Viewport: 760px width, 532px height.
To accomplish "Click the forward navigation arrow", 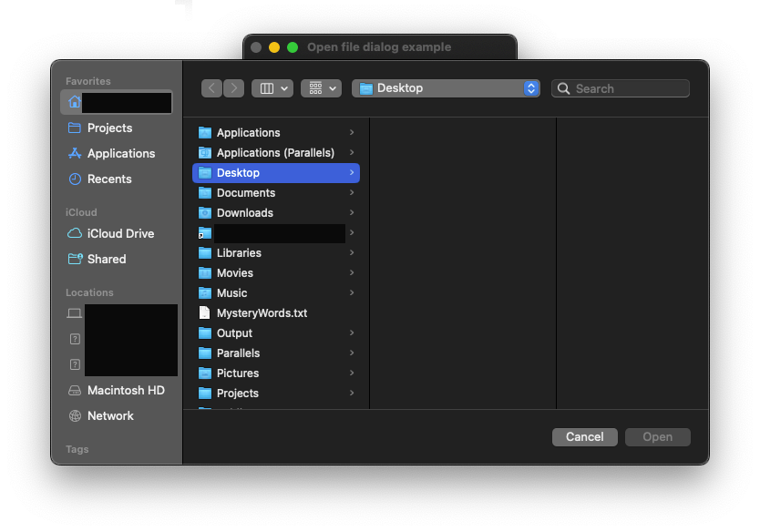I will [234, 88].
